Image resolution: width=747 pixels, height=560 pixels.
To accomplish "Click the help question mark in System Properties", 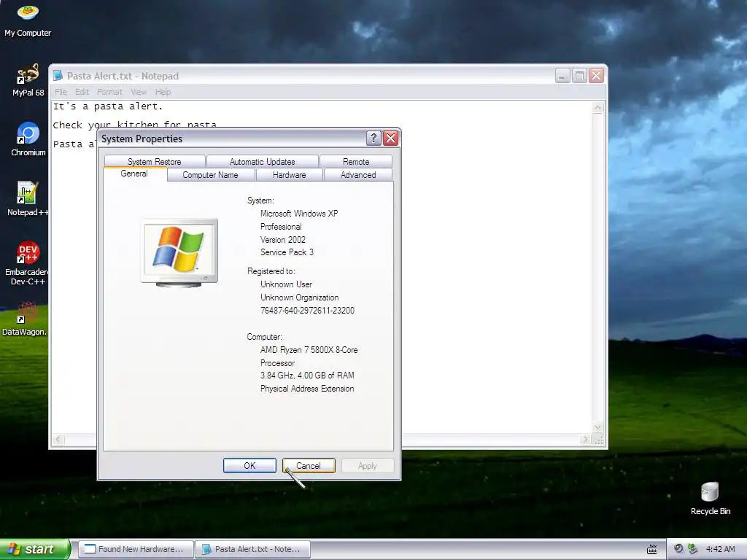I will click(x=373, y=139).
